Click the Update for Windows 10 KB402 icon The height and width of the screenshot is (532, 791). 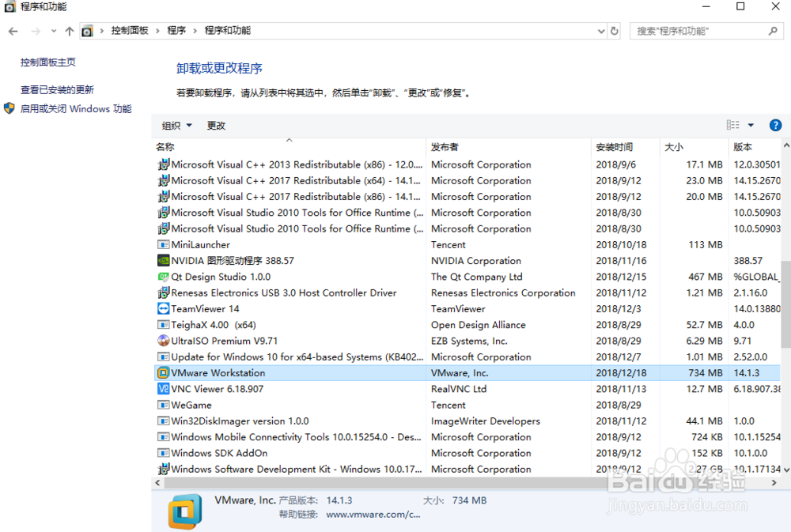pos(163,357)
